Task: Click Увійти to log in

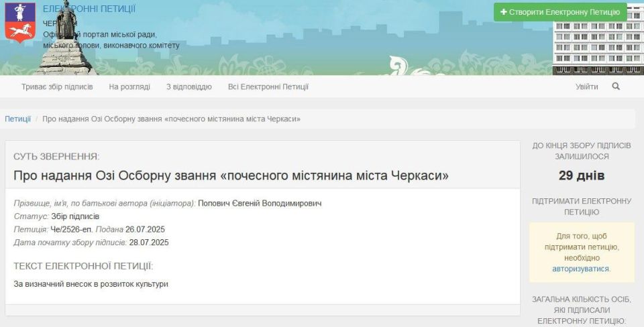Action: point(586,86)
